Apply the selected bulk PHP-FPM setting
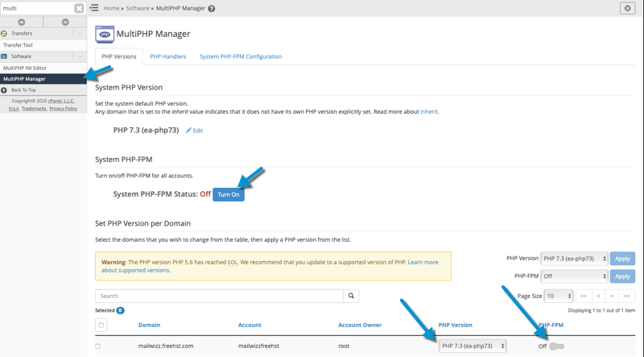644x357 pixels. coord(622,276)
